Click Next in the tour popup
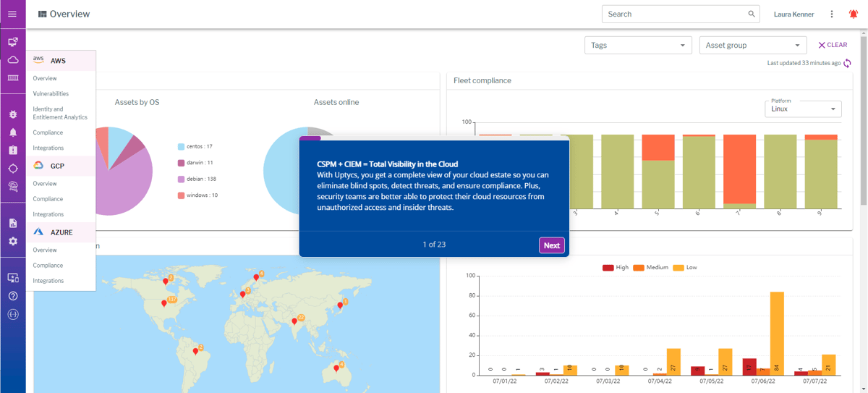The image size is (868, 393). pos(552,245)
